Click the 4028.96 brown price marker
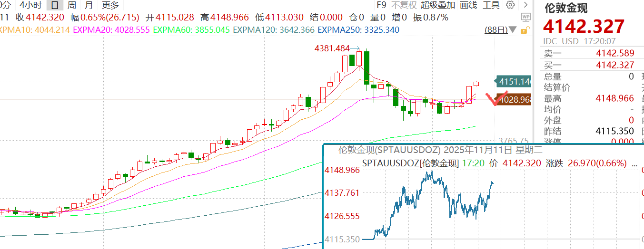This screenshot has height=249, width=644. pos(513,99)
